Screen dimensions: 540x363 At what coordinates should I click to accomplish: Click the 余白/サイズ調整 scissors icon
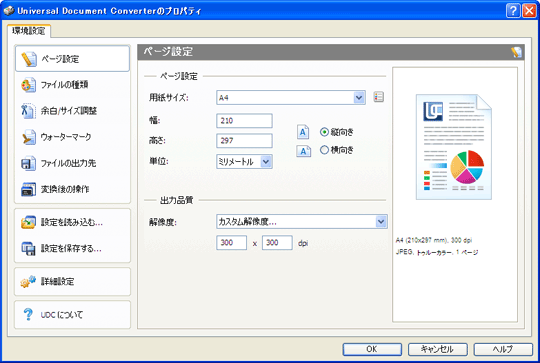pos(28,111)
